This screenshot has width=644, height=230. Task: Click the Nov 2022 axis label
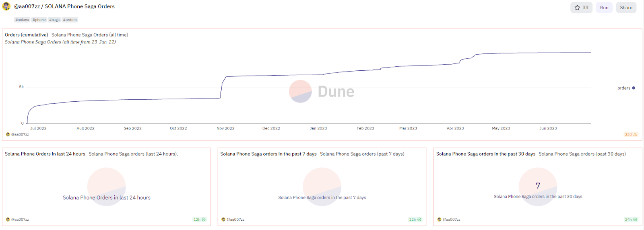(225, 129)
